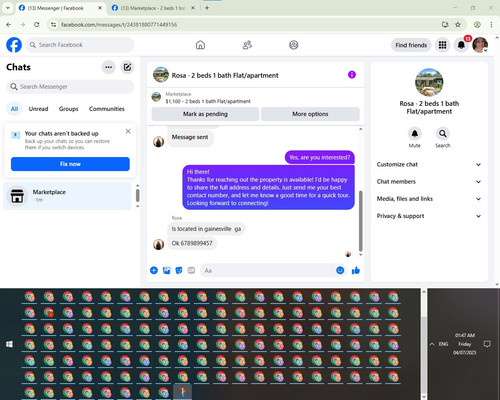The image size is (500, 400).
Task: Select the All chats filter
Action: pos(14,109)
